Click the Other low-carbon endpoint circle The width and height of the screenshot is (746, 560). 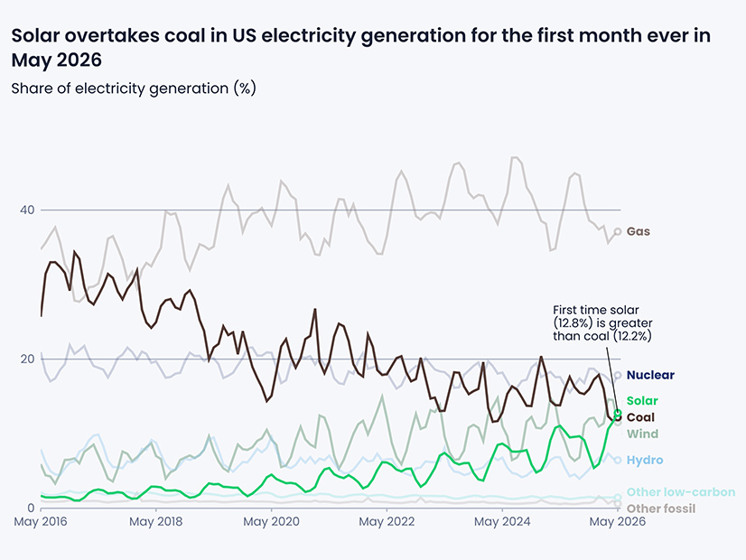tap(618, 497)
